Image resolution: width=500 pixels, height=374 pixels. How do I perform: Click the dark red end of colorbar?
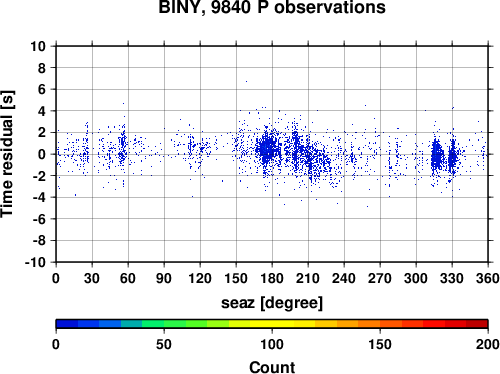[x=477, y=324]
